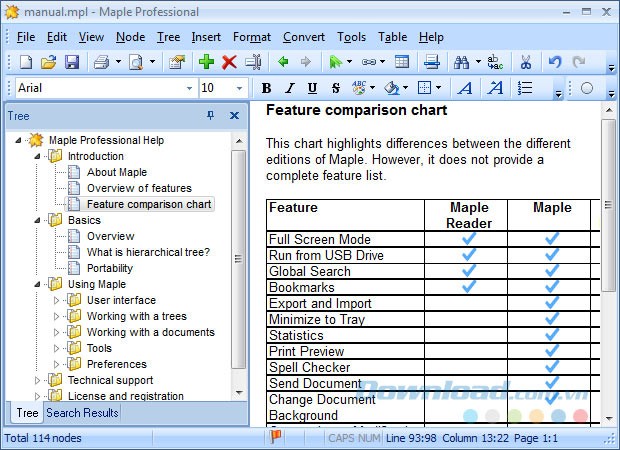
Task: Toggle underline text formatting
Action: 312,88
